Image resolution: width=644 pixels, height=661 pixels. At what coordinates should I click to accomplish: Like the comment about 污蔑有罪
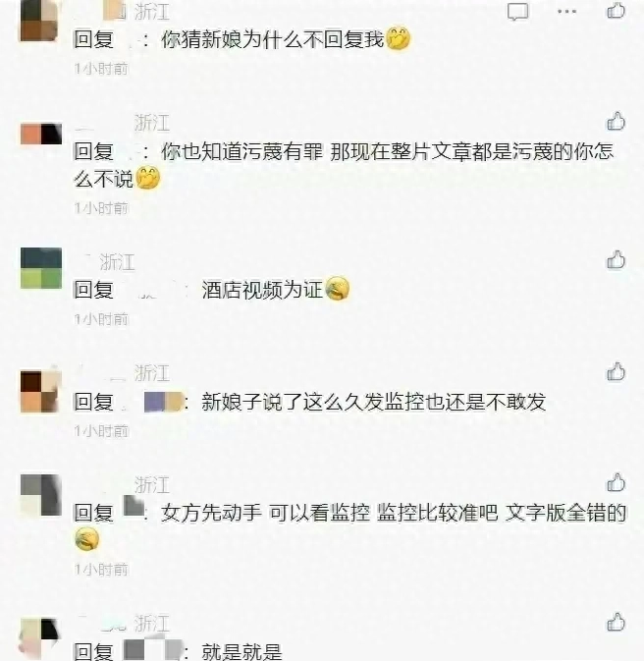point(616,121)
